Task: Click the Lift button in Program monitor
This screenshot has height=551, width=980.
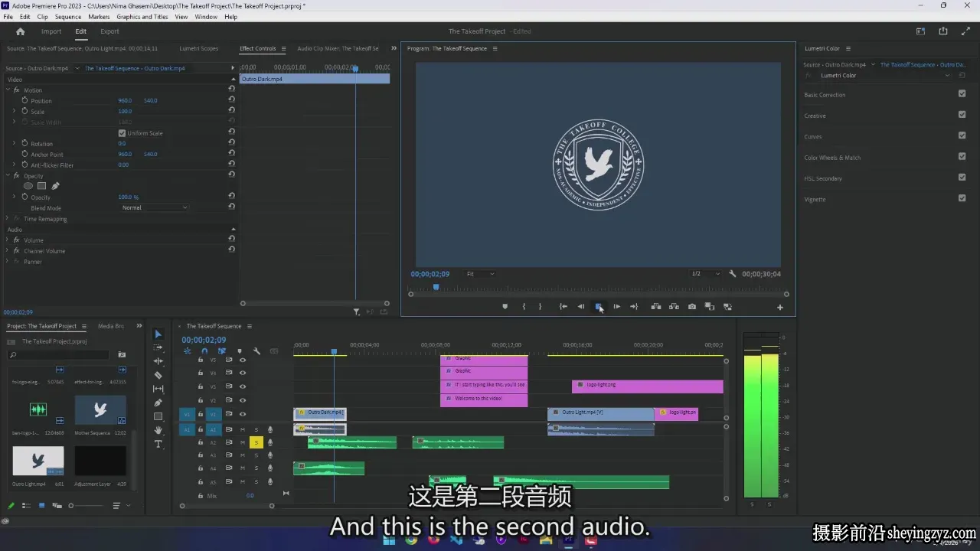Action: [x=656, y=307]
